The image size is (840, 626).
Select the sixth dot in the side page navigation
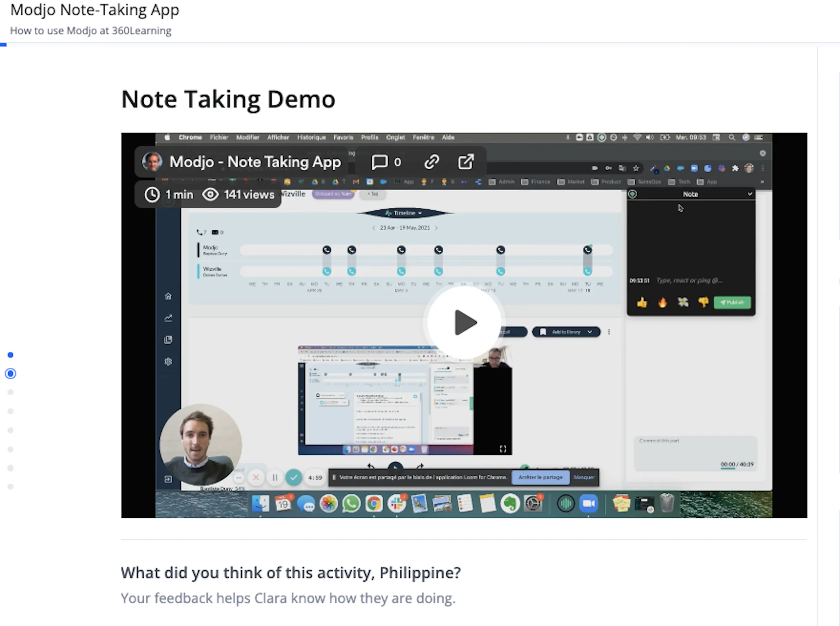point(10,449)
